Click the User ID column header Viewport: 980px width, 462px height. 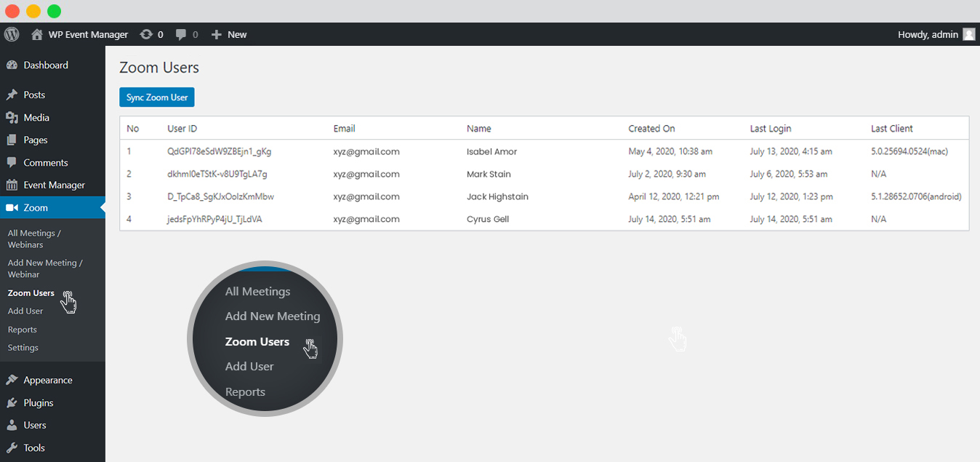(182, 129)
